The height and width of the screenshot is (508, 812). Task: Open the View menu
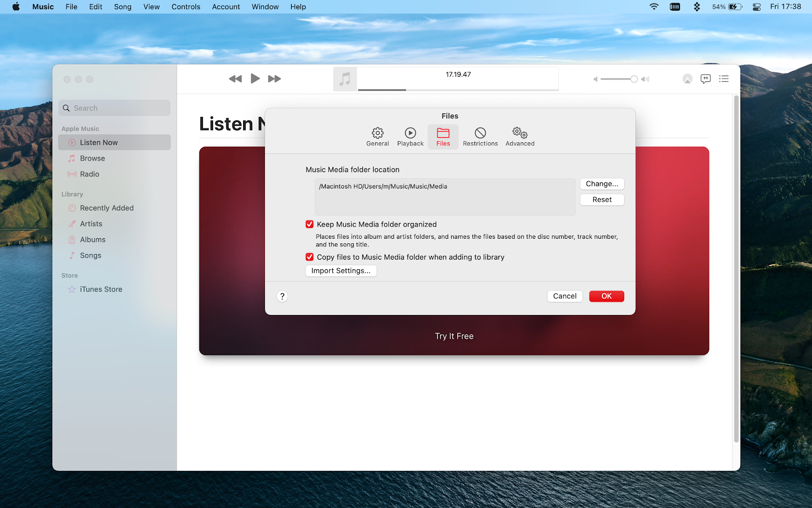[x=151, y=7]
